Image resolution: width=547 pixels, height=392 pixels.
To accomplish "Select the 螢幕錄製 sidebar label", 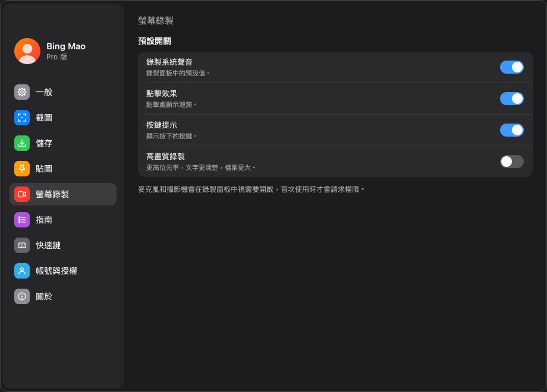I will coord(52,194).
